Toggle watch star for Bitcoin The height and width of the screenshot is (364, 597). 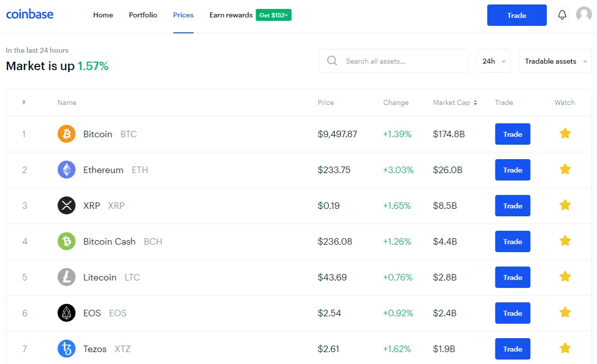[x=565, y=133]
